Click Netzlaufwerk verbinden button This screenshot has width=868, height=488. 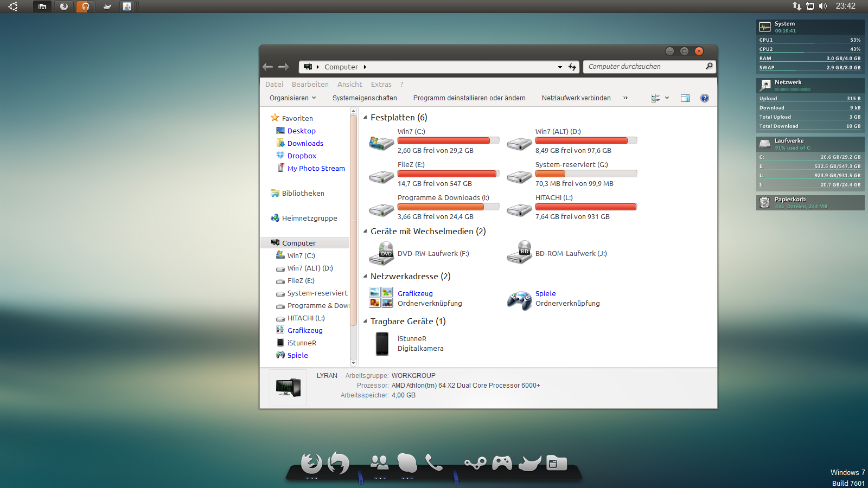pos(576,98)
